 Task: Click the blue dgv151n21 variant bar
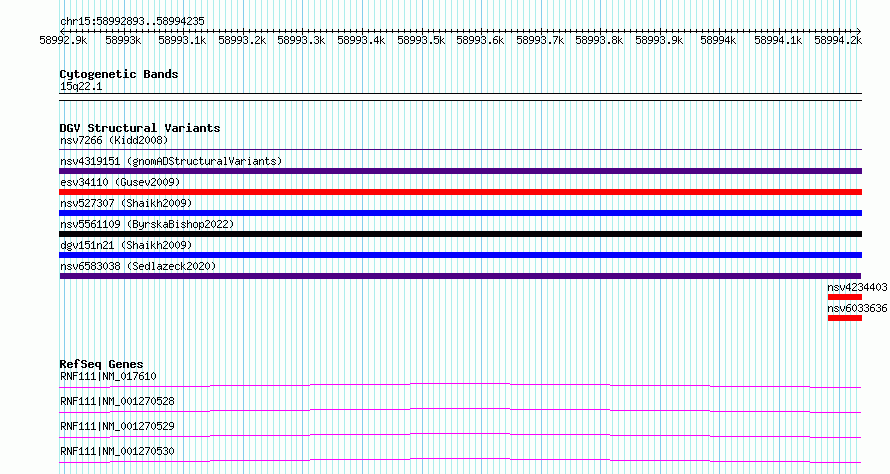460,255
